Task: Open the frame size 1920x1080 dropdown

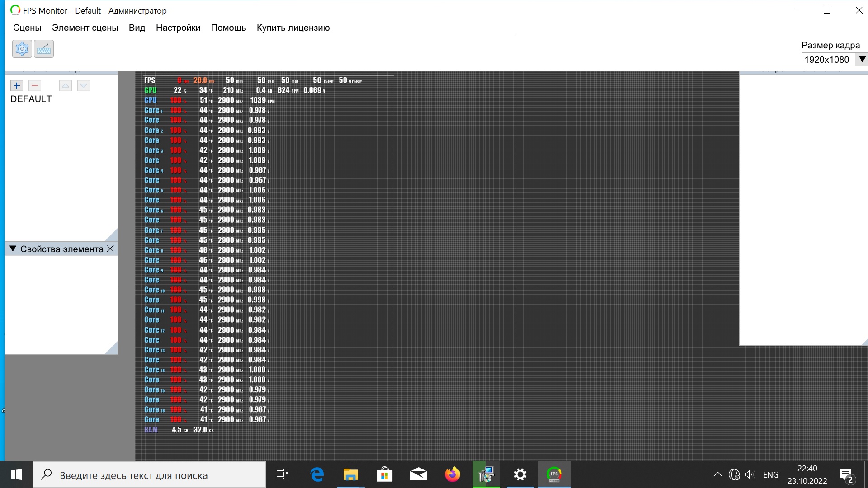Action: (x=862, y=59)
